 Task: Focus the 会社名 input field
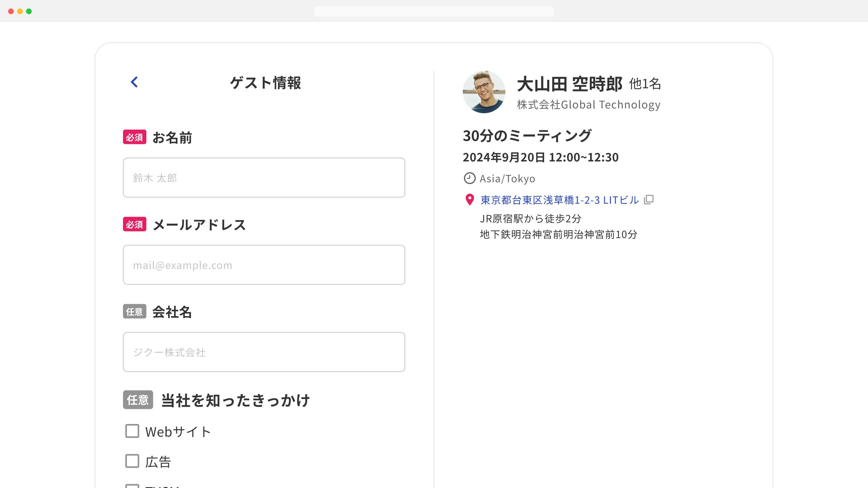(264, 352)
